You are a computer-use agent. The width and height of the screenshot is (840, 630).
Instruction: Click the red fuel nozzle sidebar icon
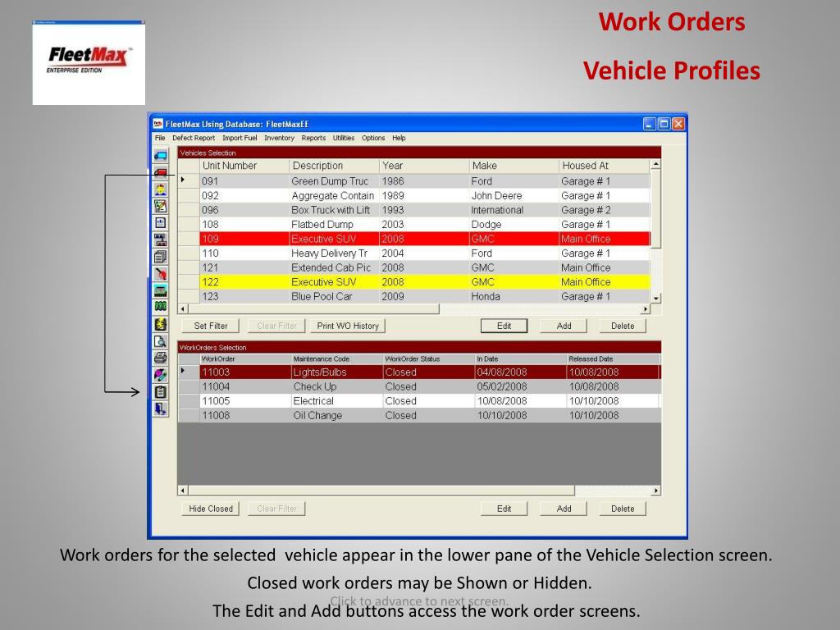pos(161,274)
